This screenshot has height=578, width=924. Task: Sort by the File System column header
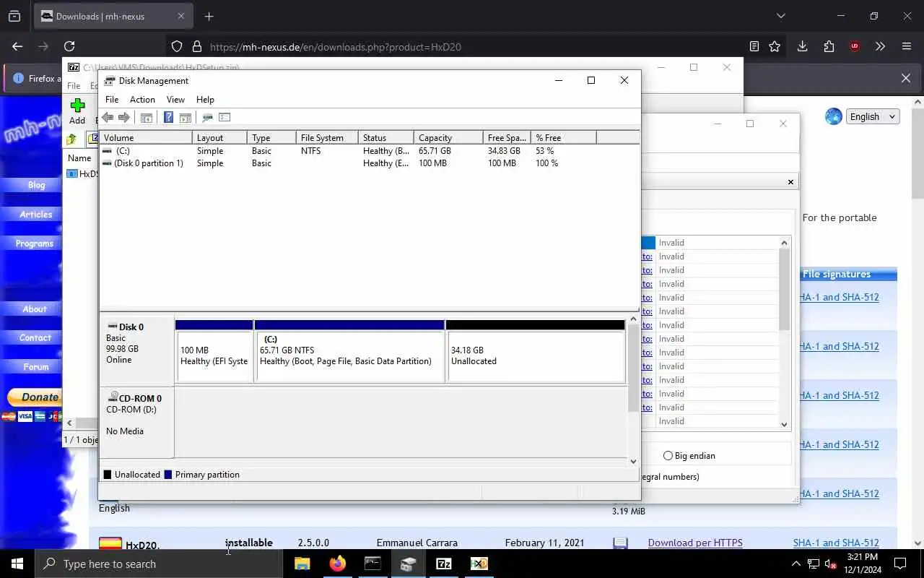326,137
